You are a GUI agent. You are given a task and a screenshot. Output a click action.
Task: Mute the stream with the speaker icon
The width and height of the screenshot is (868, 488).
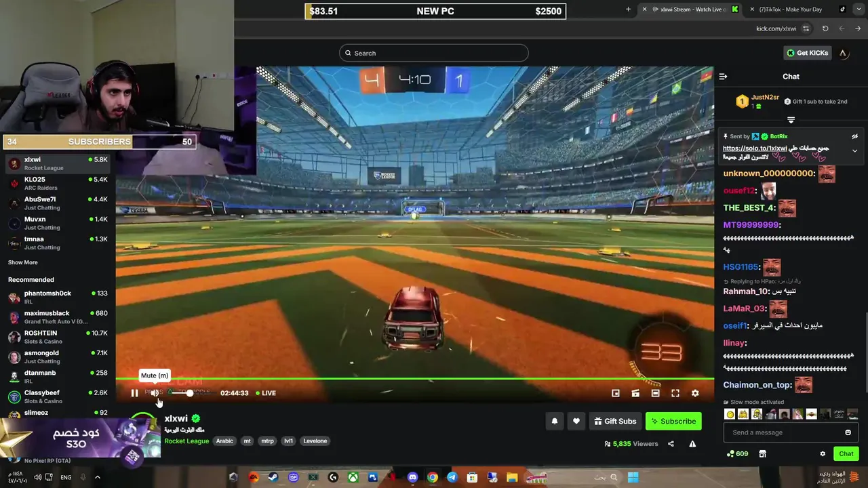point(155,393)
